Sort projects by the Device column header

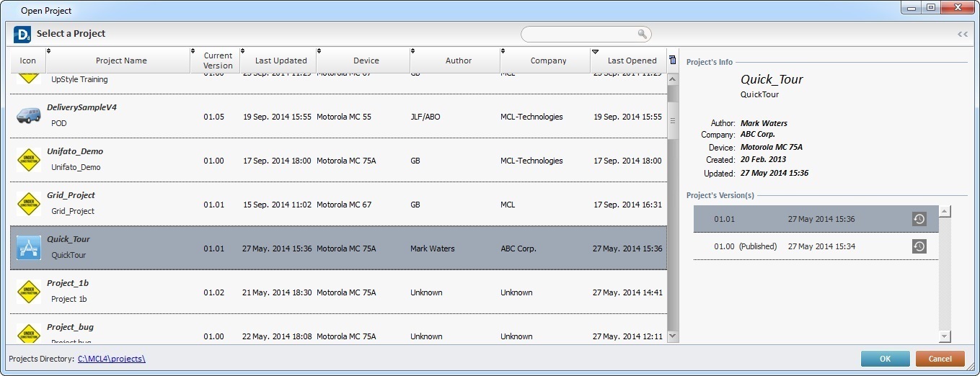tap(366, 61)
